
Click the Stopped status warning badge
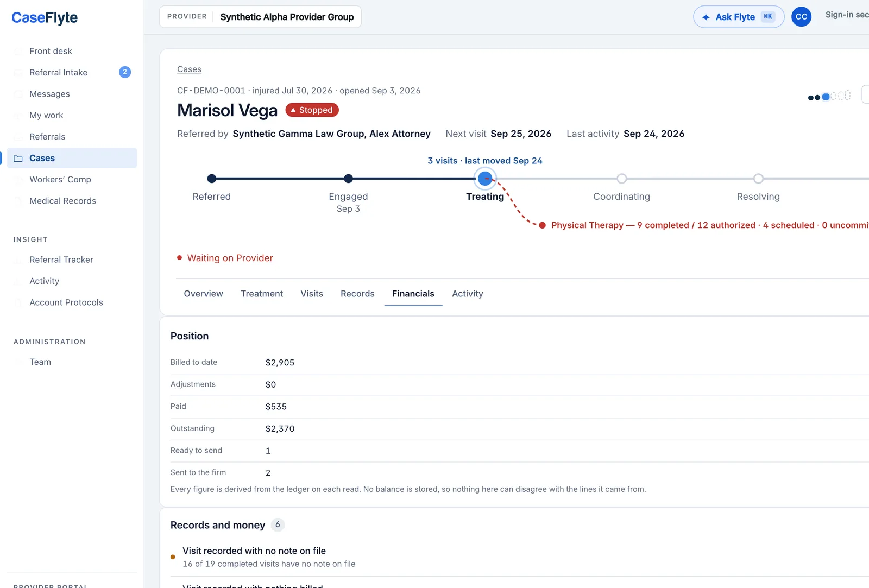point(312,110)
